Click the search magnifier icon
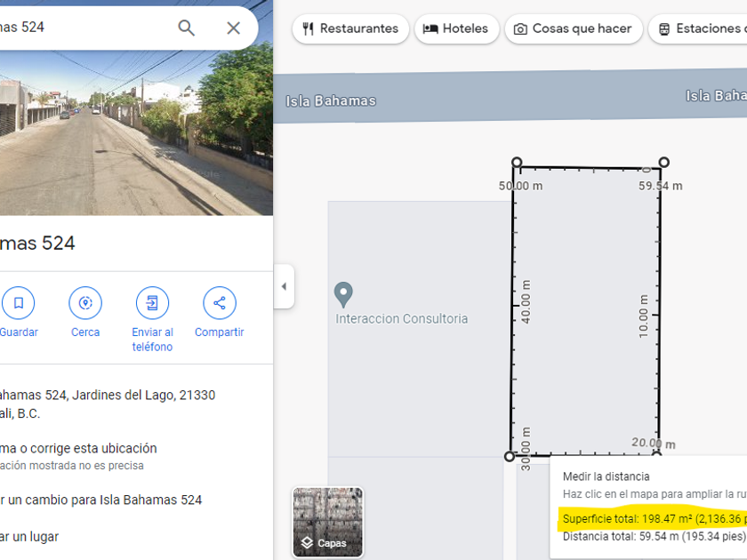 (x=186, y=28)
